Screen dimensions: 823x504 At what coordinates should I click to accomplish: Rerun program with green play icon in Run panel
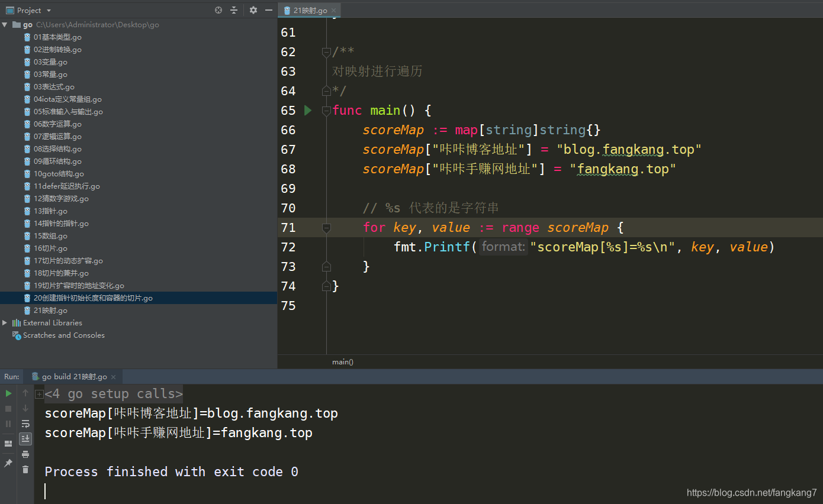click(8, 393)
